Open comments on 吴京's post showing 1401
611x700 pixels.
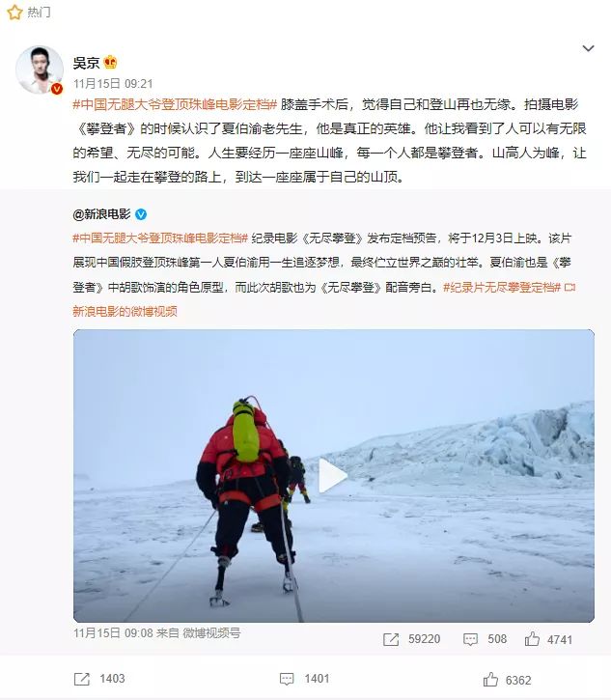coord(304,679)
